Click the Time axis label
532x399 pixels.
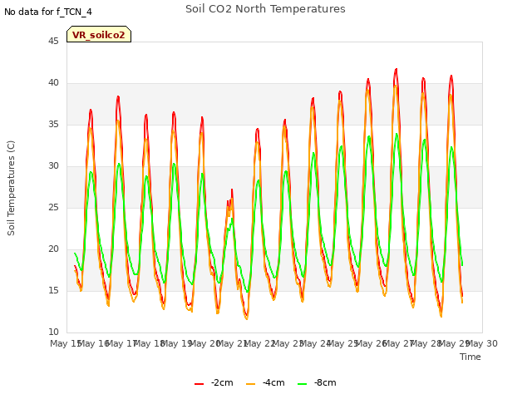tap(470, 357)
